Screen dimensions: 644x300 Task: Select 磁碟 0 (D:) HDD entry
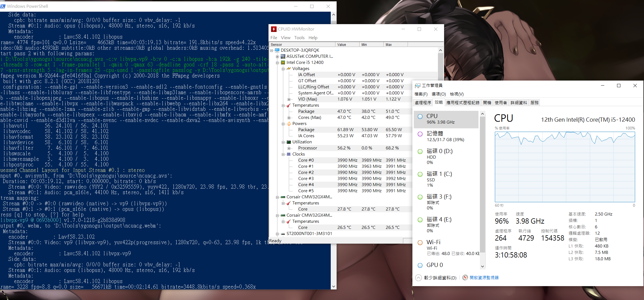click(x=446, y=157)
